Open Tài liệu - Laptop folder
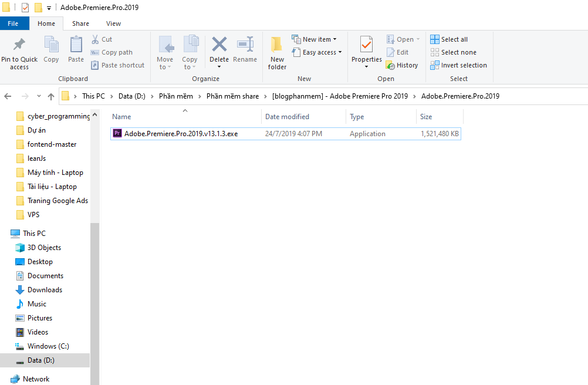Screen dimensions: 588x385 (46, 187)
